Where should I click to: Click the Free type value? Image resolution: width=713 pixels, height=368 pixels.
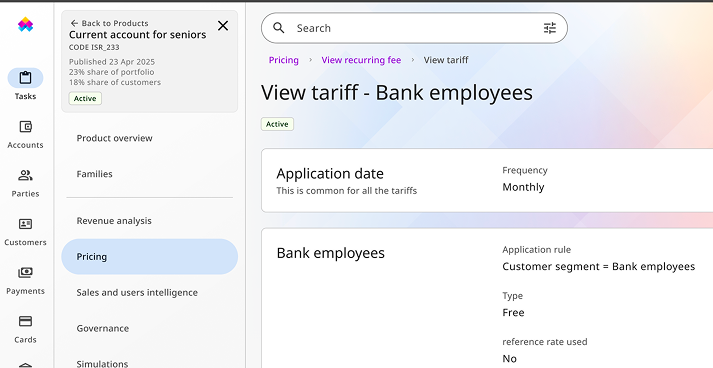click(513, 313)
